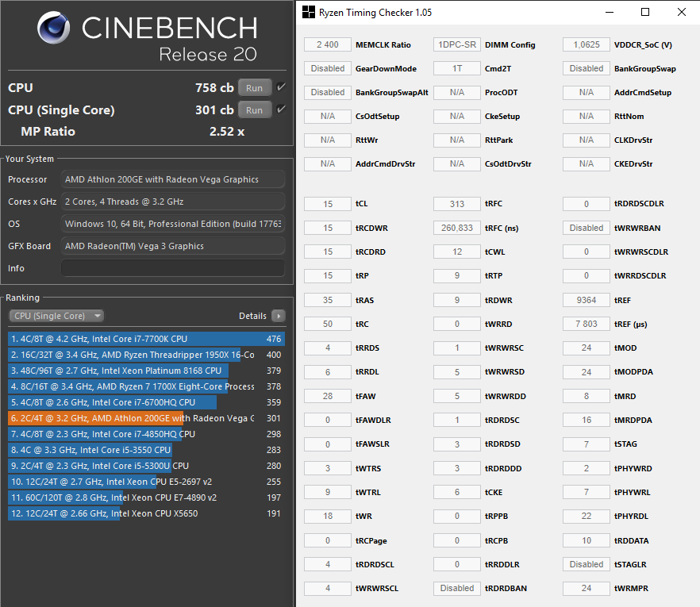Open the CPU (Single Core) ranking dropdown
The height and width of the screenshot is (607, 700).
(56, 316)
